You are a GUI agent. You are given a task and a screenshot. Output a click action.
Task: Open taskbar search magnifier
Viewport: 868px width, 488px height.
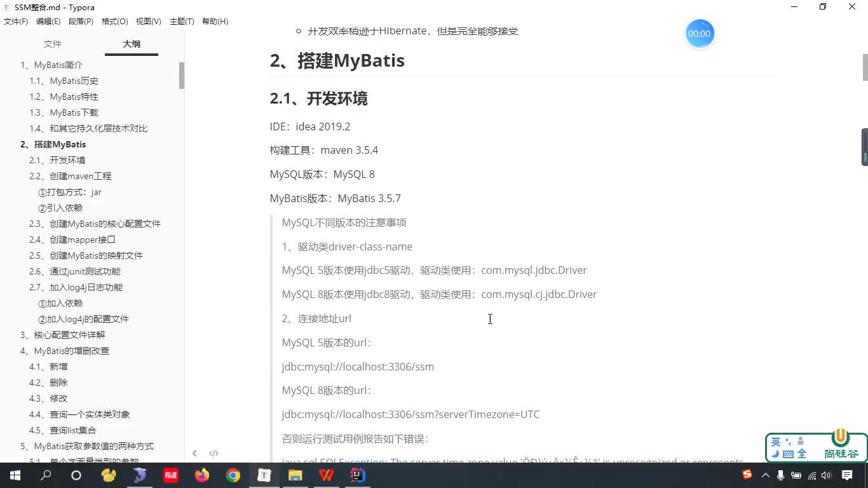(46, 475)
